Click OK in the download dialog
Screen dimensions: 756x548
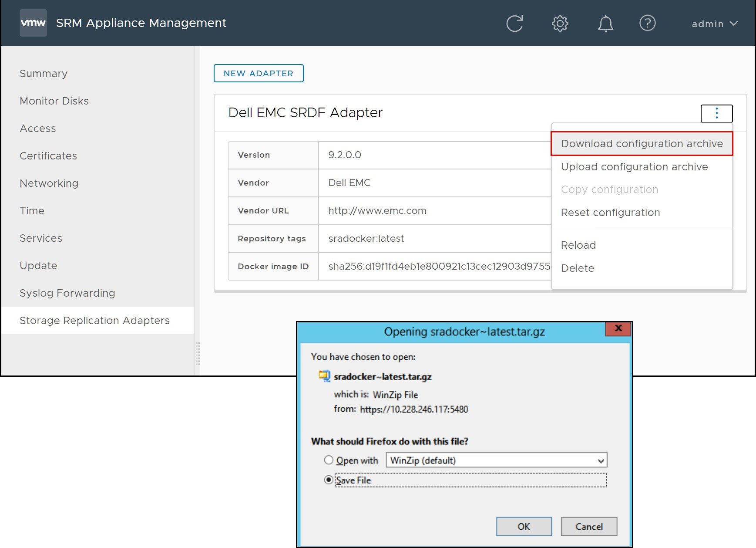(524, 527)
